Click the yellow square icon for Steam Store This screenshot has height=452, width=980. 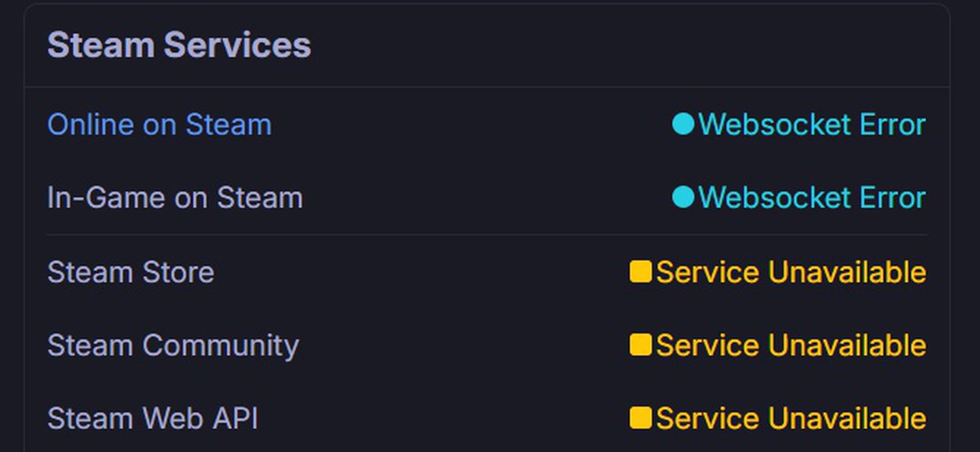(640, 272)
